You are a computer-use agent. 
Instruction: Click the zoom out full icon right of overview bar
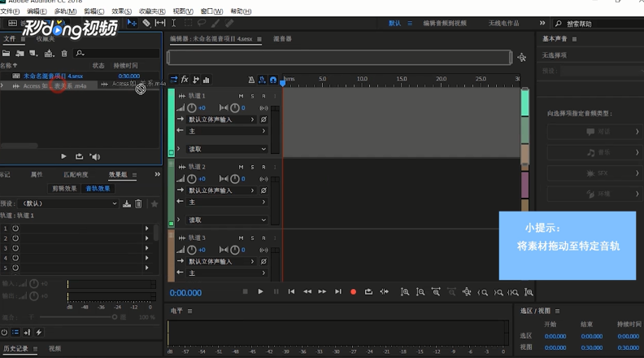[x=521, y=58]
